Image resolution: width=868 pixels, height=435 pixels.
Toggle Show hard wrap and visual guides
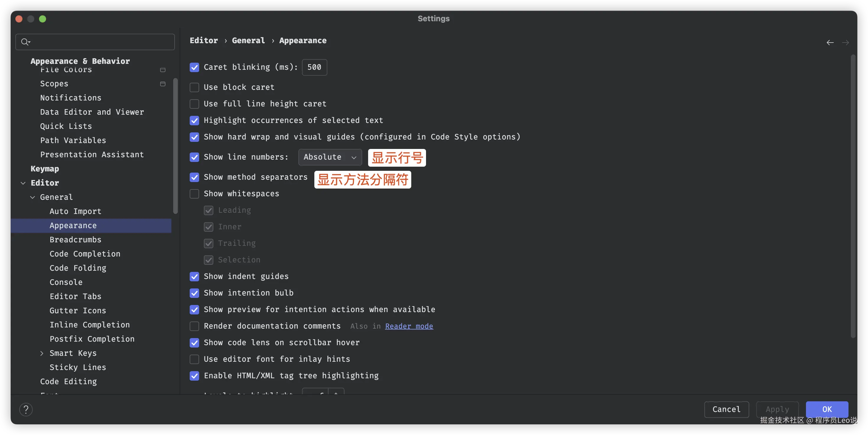point(194,137)
